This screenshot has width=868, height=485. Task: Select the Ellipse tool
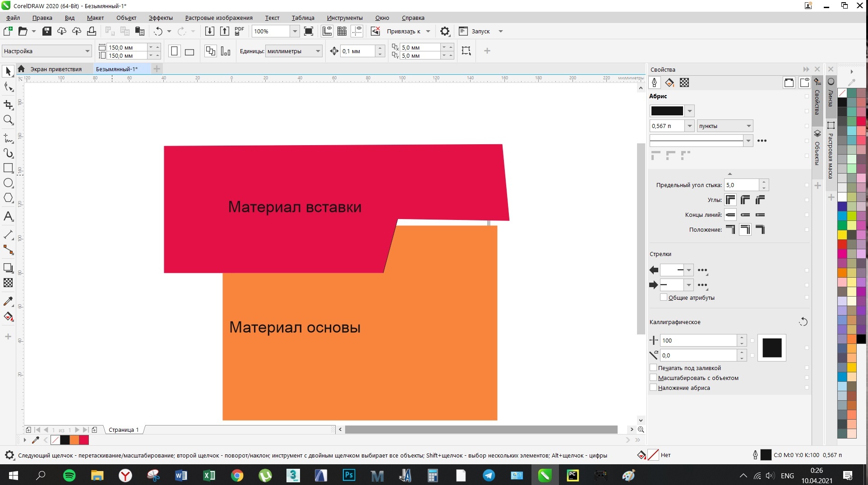point(8,183)
